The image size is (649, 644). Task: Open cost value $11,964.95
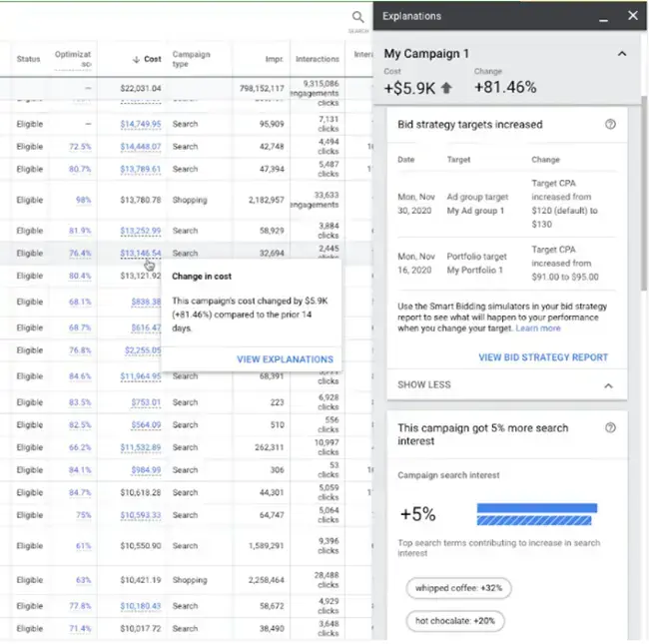(141, 376)
